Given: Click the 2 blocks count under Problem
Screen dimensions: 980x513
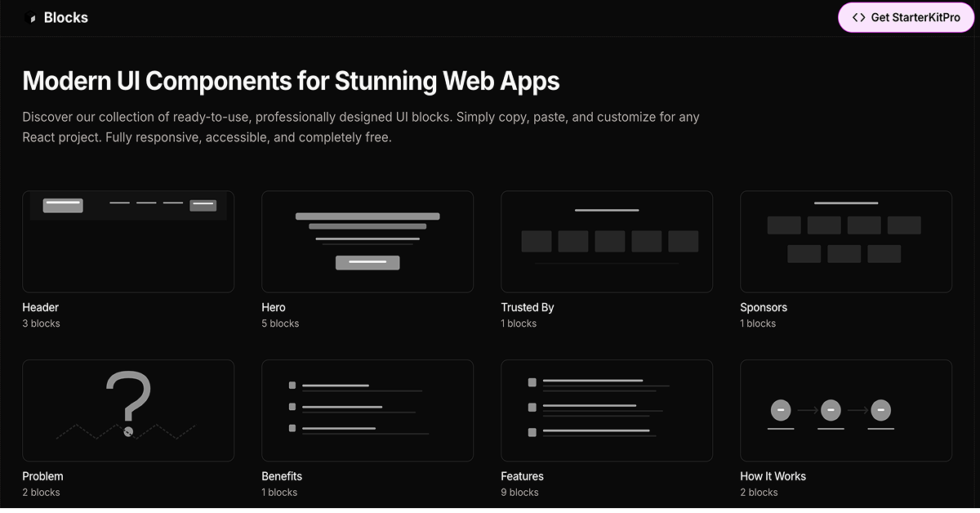Looking at the screenshot, I should 41,492.
